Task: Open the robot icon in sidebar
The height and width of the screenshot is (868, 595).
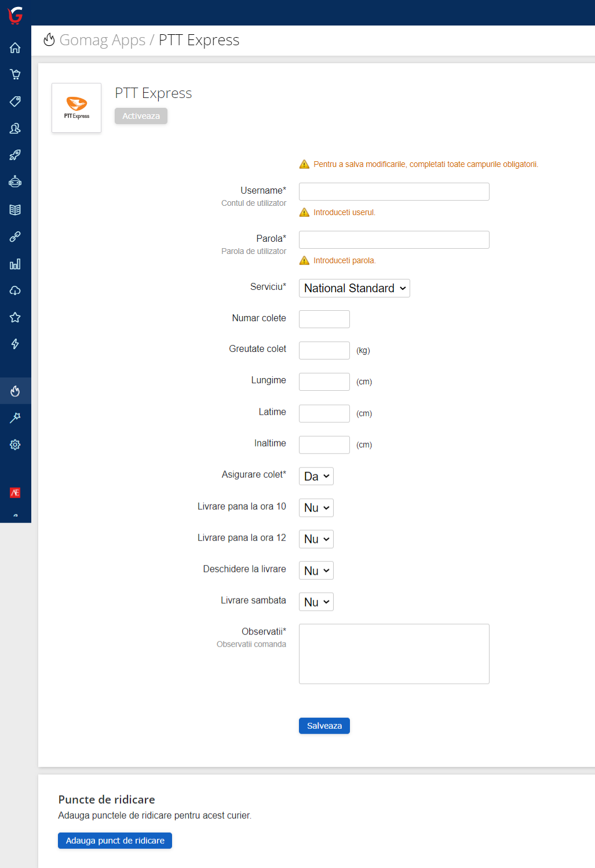Action: click(15, 182)
